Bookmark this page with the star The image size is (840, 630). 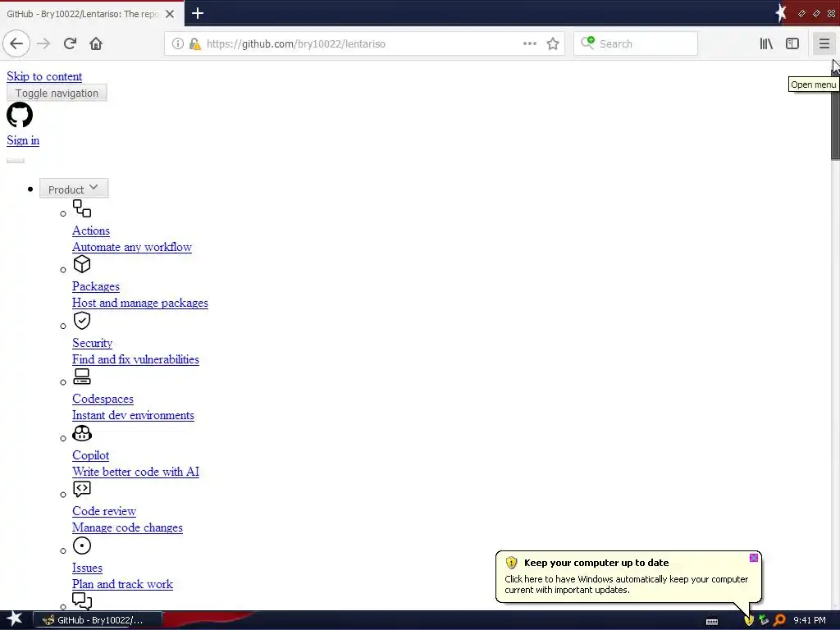[x=553, y=44]
